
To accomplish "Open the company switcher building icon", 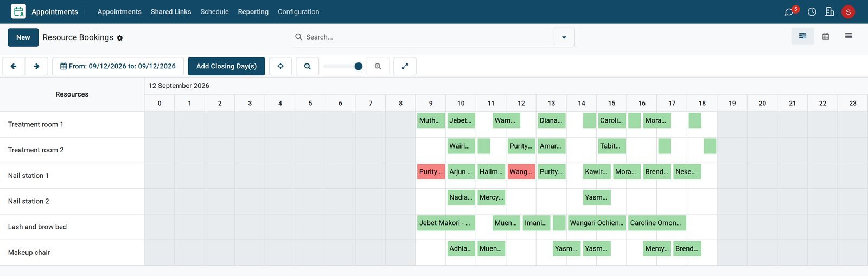I will click(x=829, y=12).
